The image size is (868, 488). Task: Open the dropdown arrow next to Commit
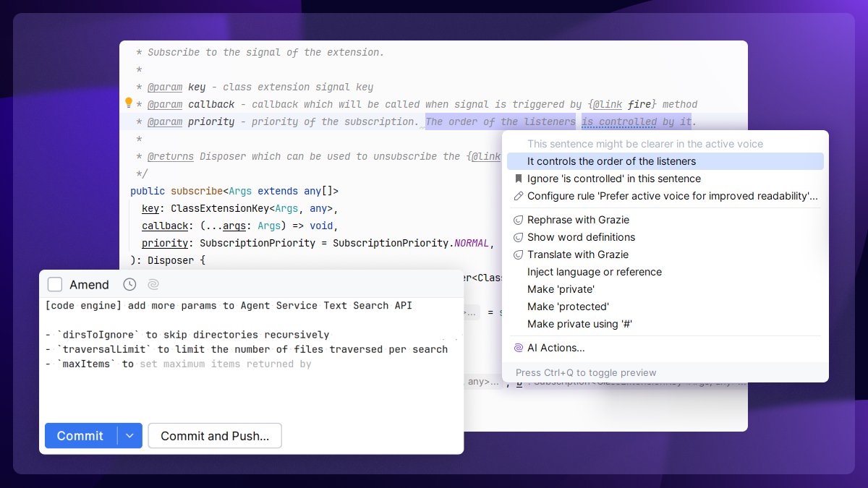click(129, 436)
